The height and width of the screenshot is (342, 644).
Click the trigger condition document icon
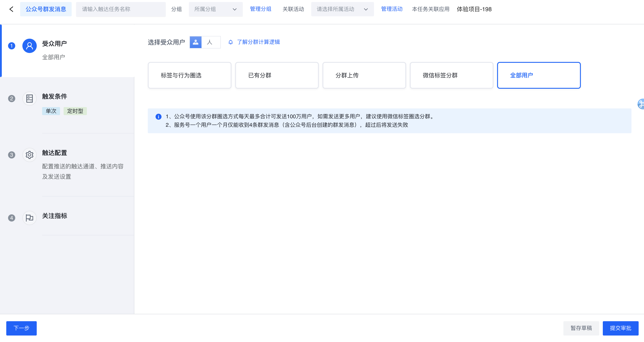click(30, 98)
